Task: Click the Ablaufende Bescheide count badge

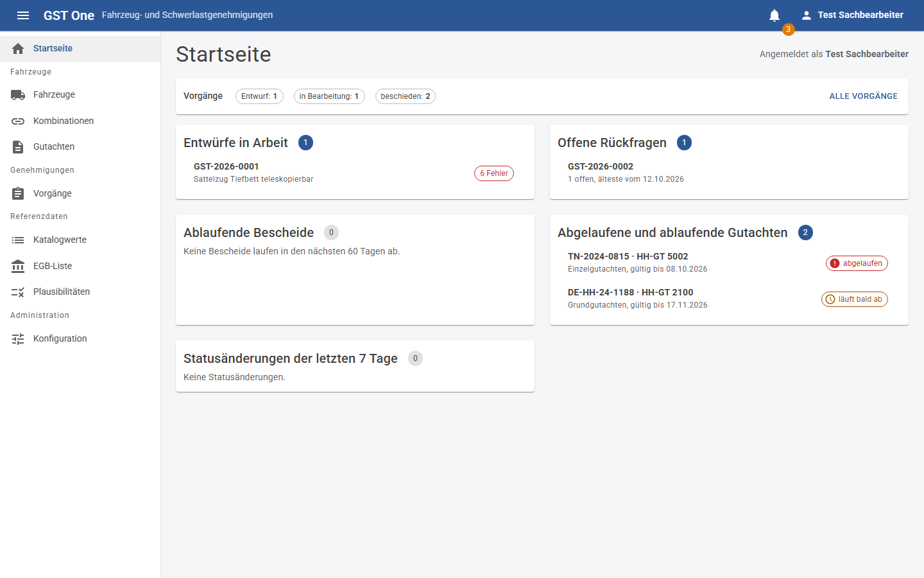Action: [x=332, y=232]
